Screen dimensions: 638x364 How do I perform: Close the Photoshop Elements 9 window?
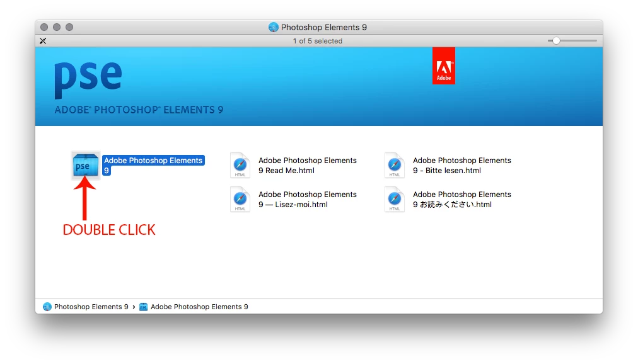(44, 27)
